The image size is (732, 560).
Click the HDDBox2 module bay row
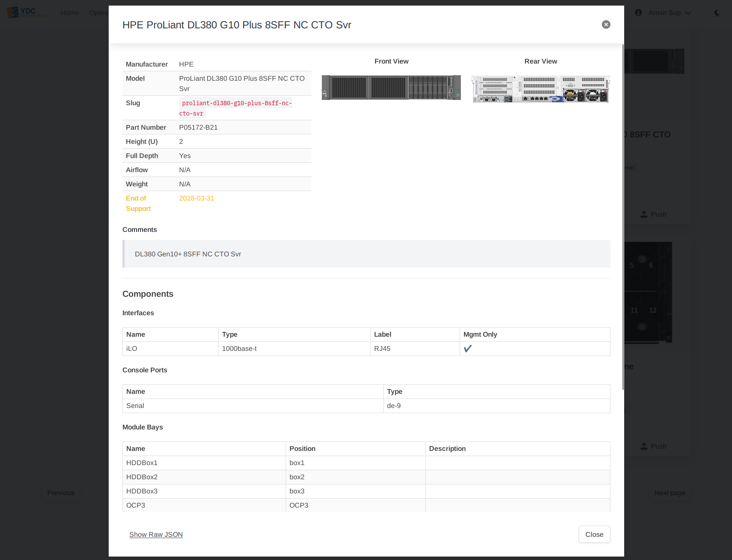click(366, 477)
